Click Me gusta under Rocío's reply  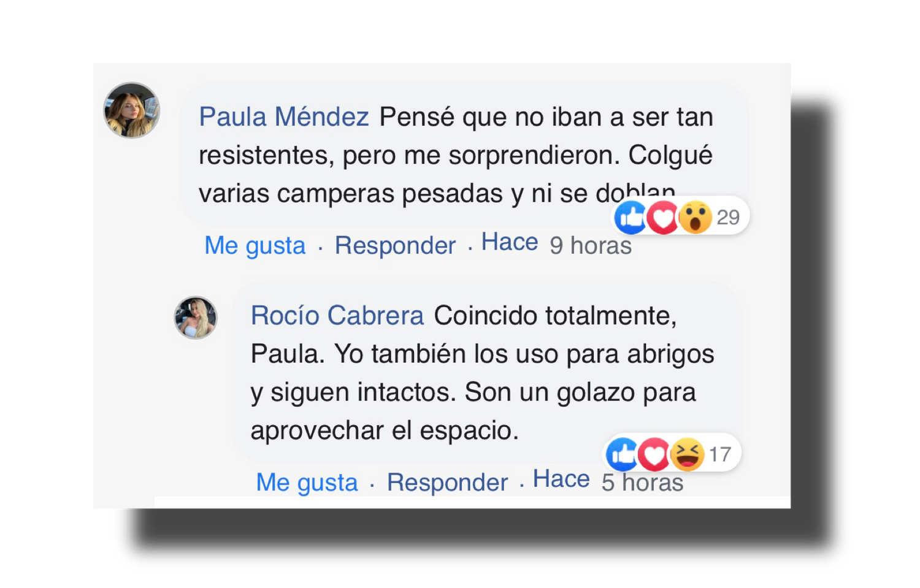pyautogui.click(x=307, y=483)
